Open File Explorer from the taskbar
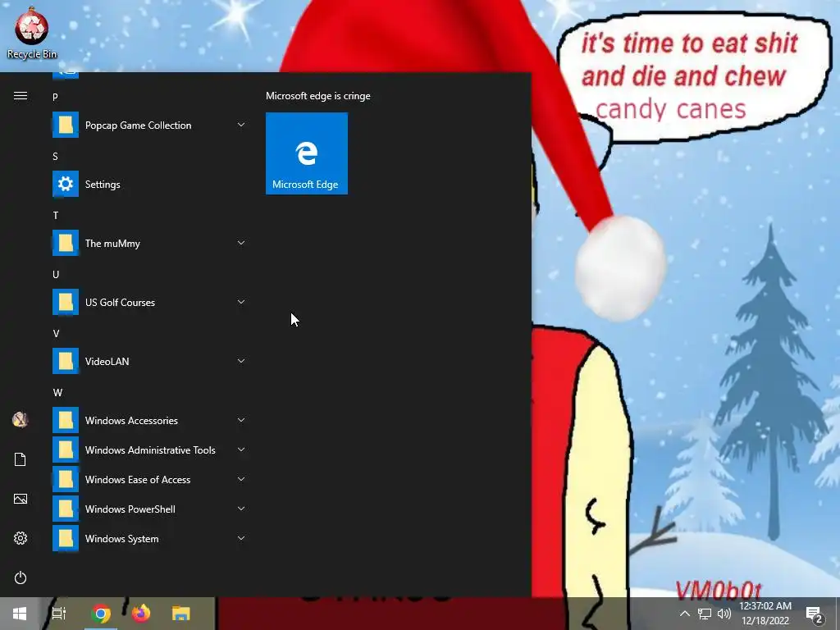The width and height of the screenshot is (840, 630). (x=181, y=614)
